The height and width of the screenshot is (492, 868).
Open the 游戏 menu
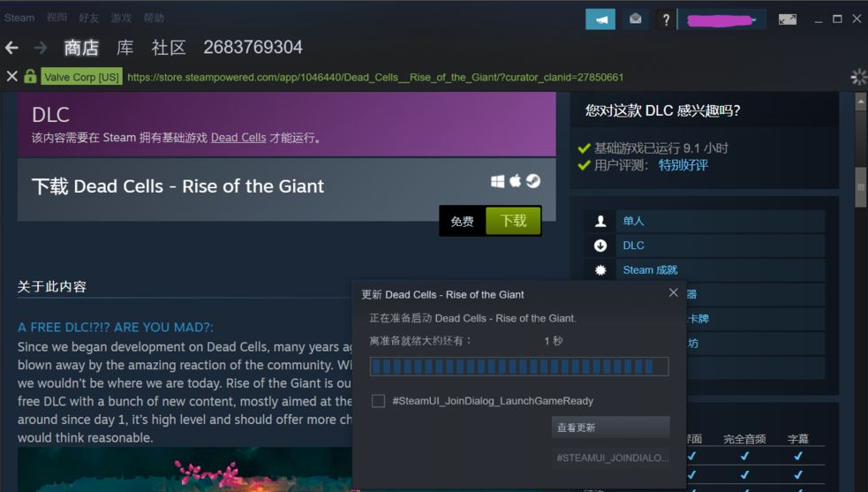click(121, 18)
